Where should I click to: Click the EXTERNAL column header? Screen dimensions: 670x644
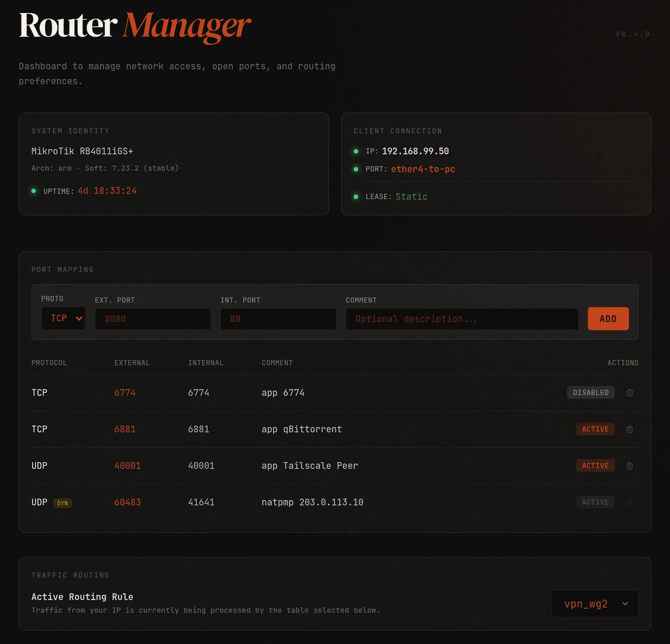click(x=132, y=363)
